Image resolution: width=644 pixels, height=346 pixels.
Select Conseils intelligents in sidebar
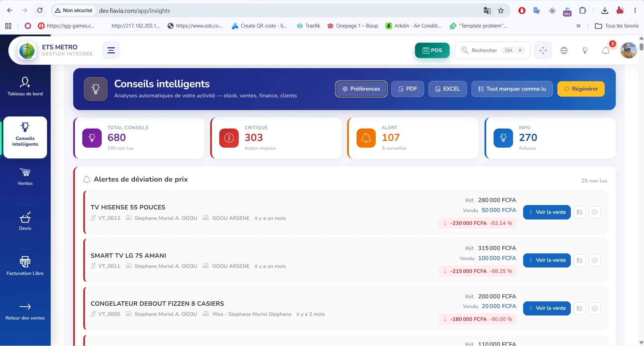(x=25, y=137)
